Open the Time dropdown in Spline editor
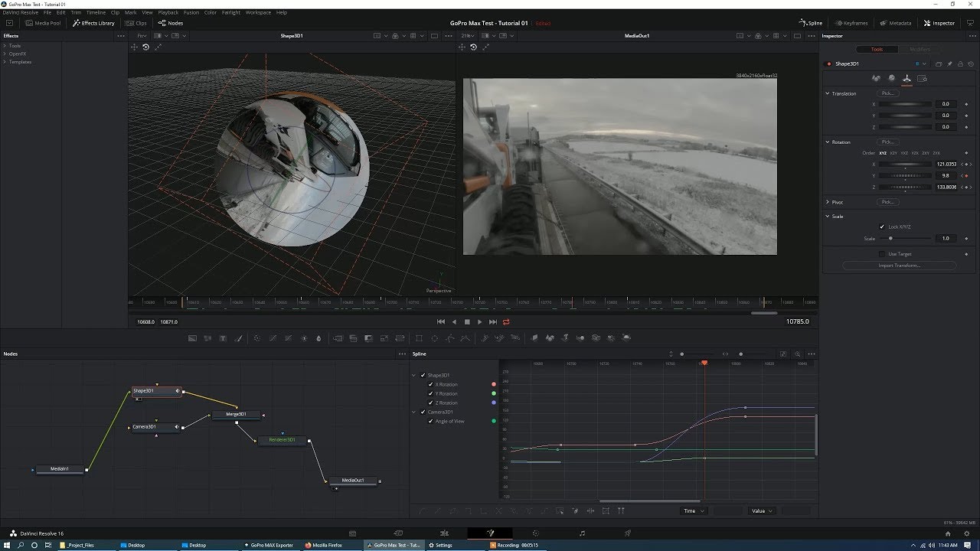The width and height of the screenshot is (980, 551). [694, 510]
